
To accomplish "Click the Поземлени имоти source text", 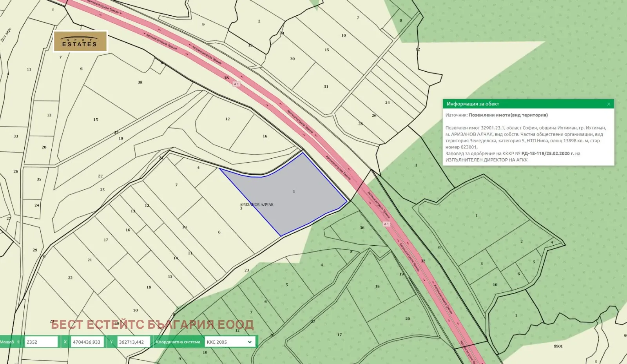I will (x=508, y=115).
